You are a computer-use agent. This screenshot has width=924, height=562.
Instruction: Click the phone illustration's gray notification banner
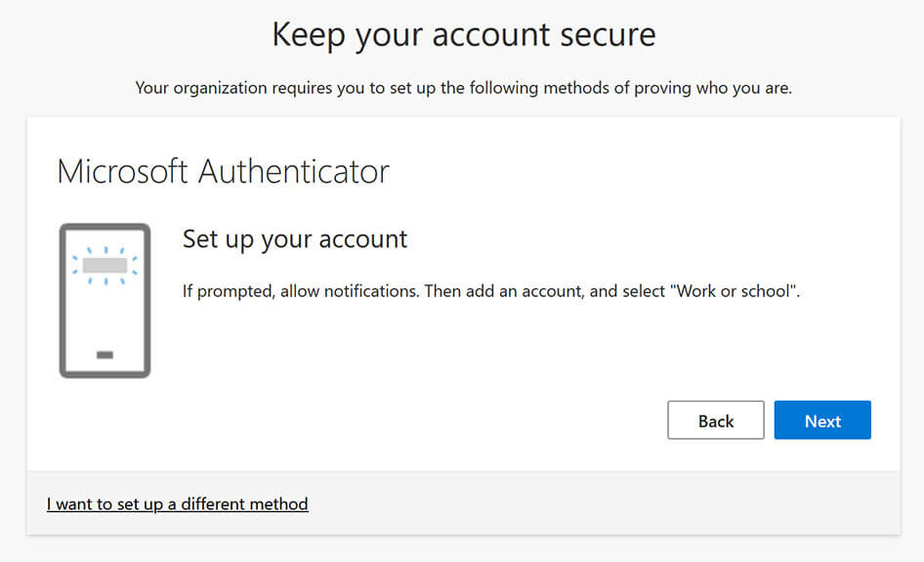click(x=105, y=265)
